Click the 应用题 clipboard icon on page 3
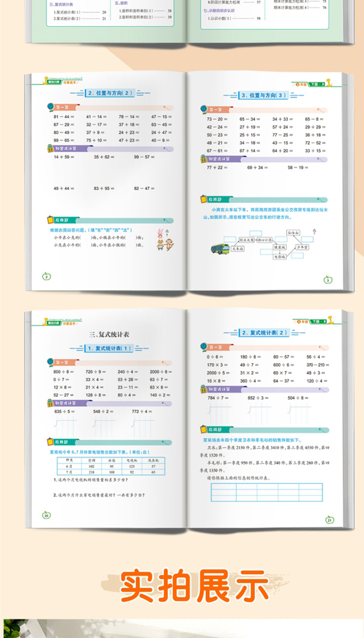This screenshot has width=364, height=638. pyautogui.click(x=204, y=199)
